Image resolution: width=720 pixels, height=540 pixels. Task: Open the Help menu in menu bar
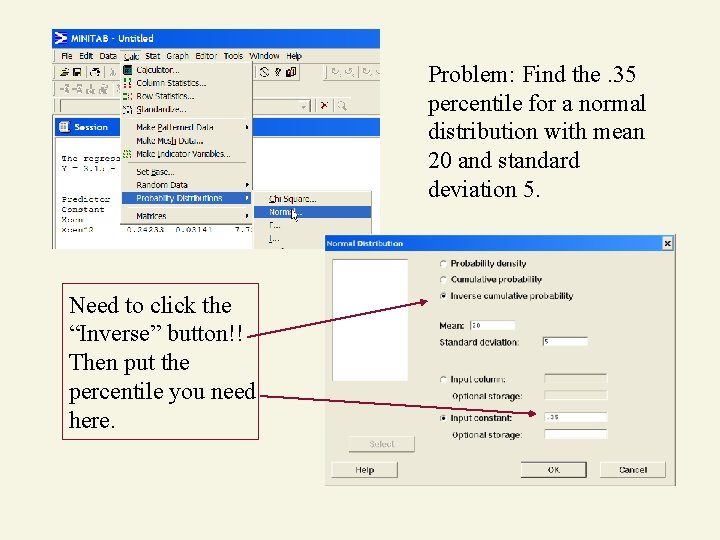pos(294,56)
